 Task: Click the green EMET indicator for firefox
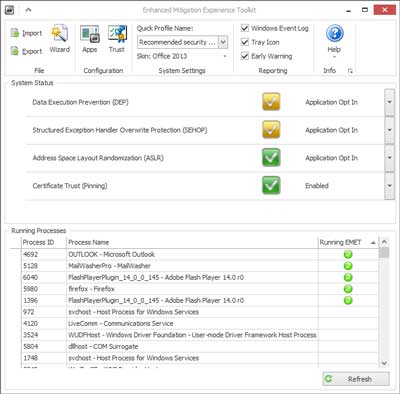[348, 289]
